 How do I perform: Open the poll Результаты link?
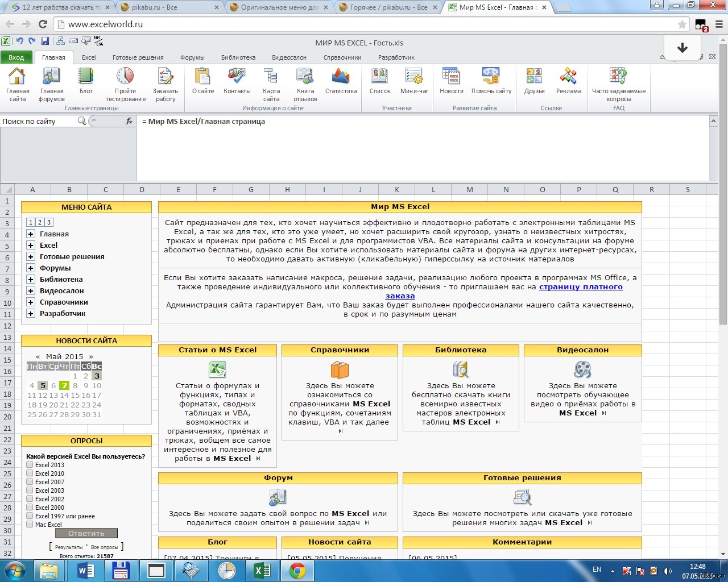tap(68, 547)
